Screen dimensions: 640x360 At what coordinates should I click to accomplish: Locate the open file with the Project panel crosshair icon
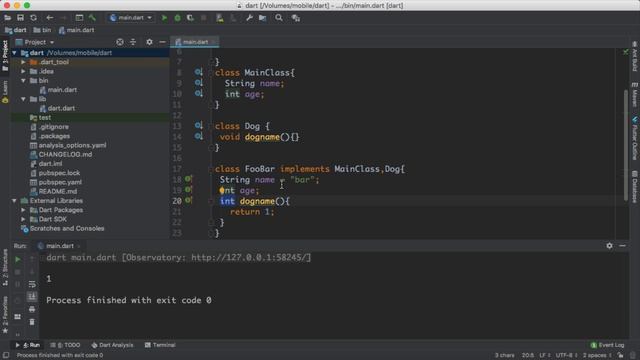pyautogui.click(x=120, y=42)
